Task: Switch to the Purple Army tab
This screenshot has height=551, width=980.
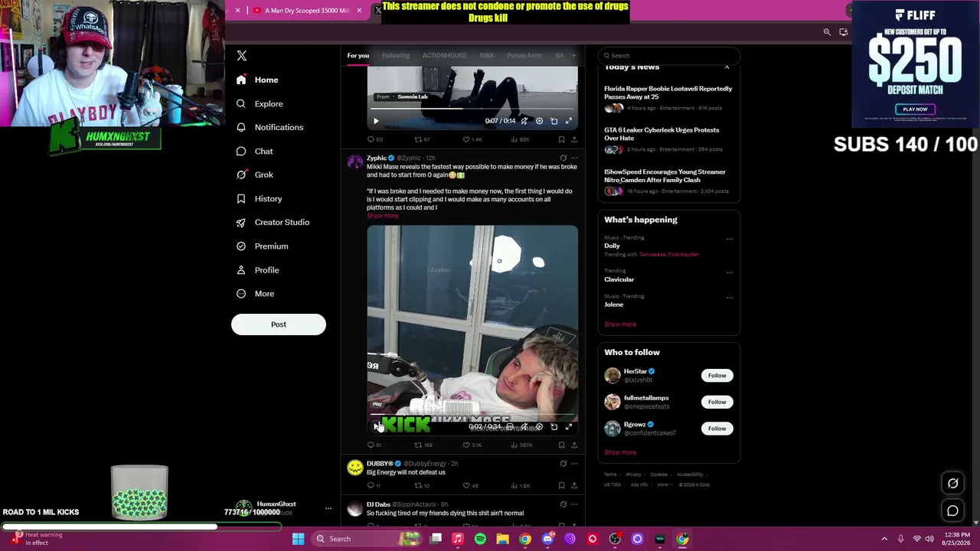Action: 524,55
